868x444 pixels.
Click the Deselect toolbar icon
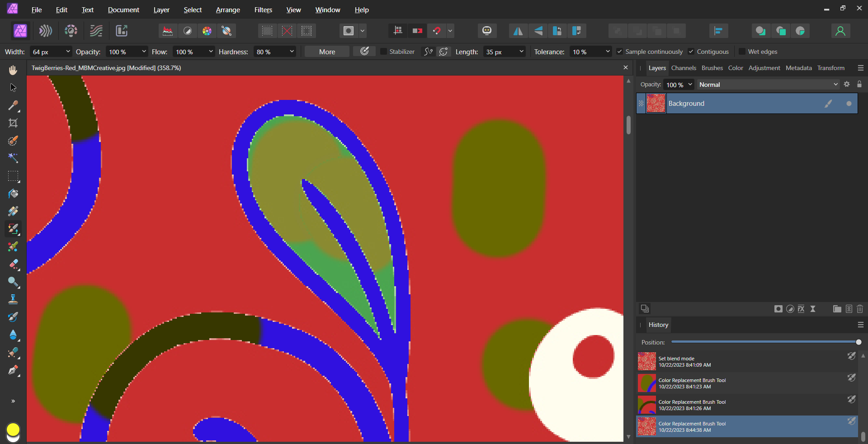(x=287, y=31)
